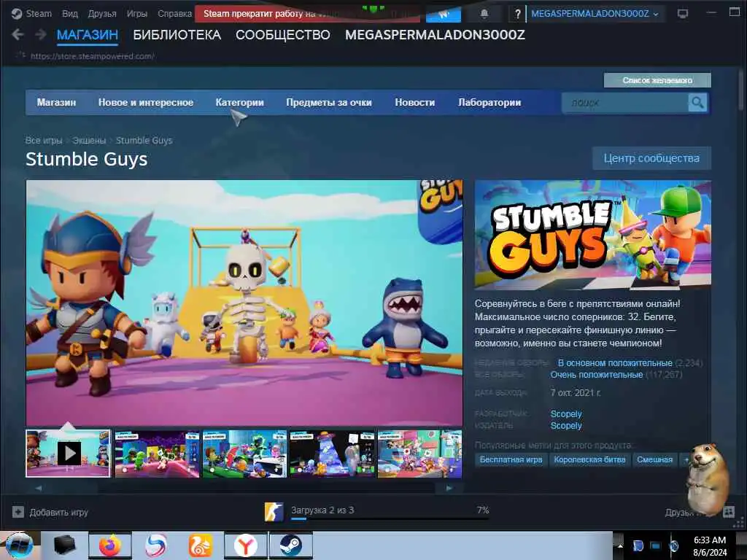Click the thumbnail strip right scroll arrow
747x560 pixels.
449,488
